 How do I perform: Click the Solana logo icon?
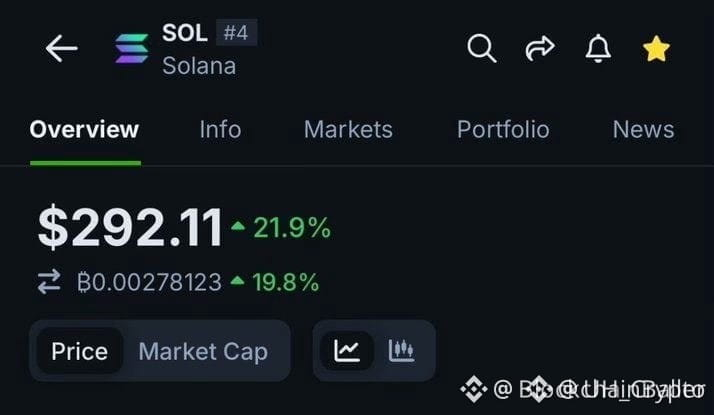[x=132, y=48]
